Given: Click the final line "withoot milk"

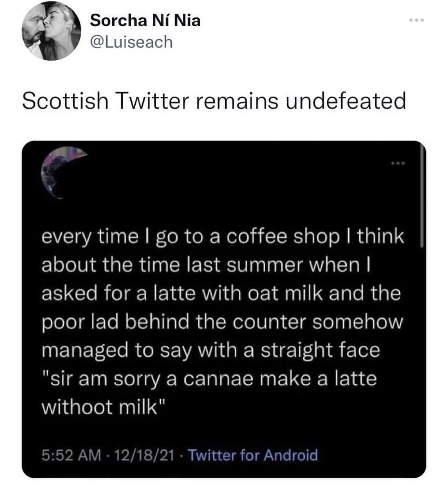Looking at the screenshot, I should 103,407.
